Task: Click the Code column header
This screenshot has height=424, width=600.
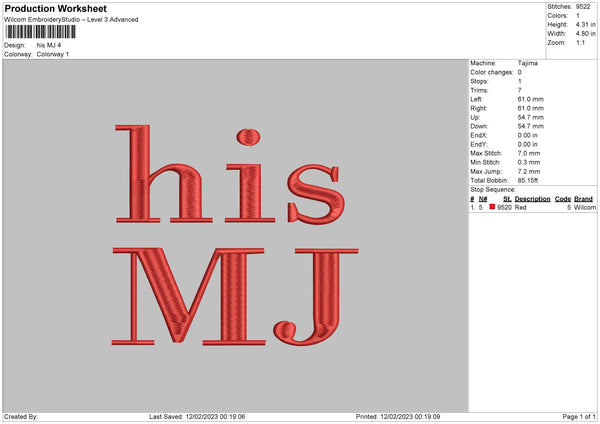Action: (x=563, y=199)
